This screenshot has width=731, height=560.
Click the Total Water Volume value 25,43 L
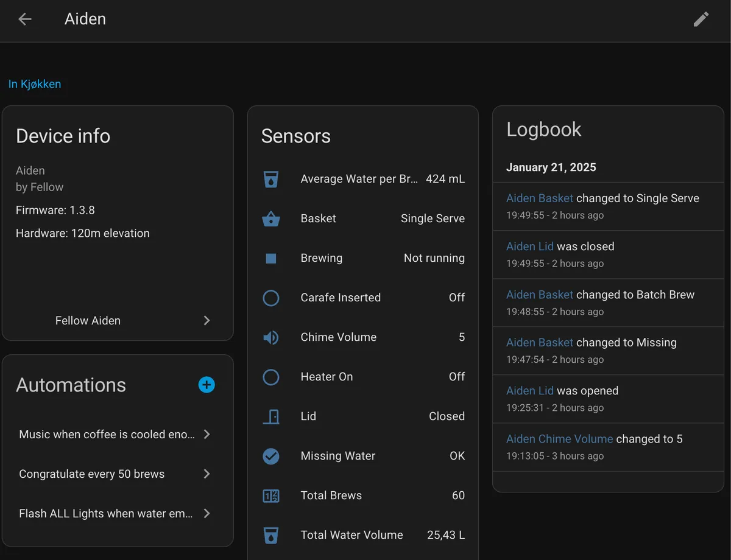(x=446, y=535)
